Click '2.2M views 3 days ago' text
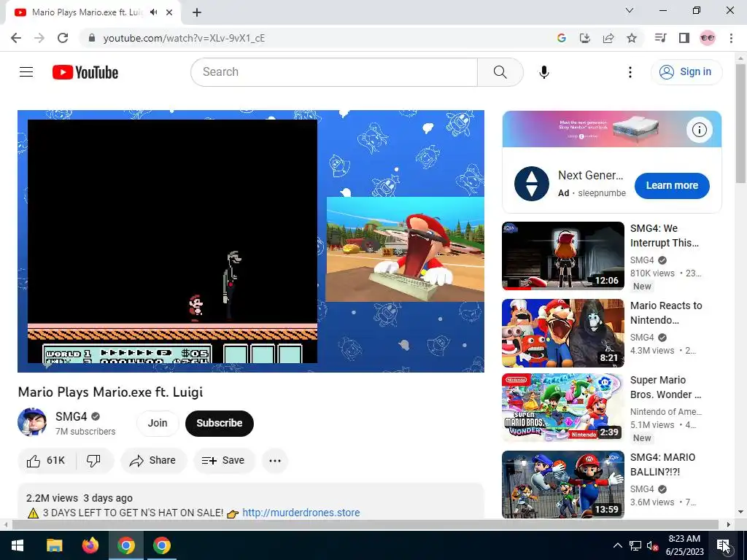The width and height of the screenshot is (747, 560). tap(80, 498)
